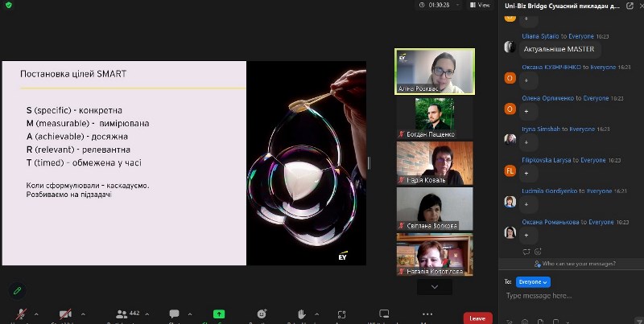Image resolution: width=644 pixels, height=324 pixels.
Task: Toggle the Chat panel from toolbar
Action: point(174,314)
